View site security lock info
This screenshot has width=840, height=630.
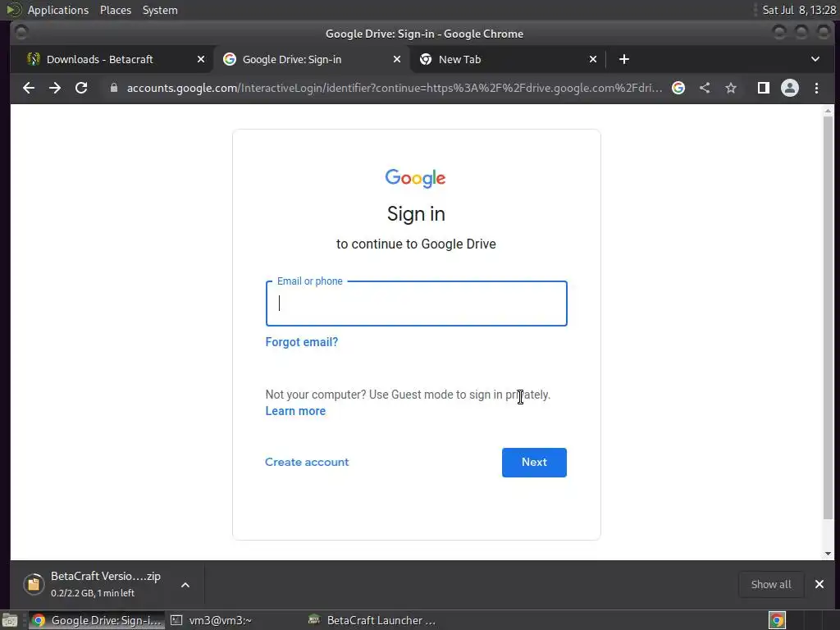[x=113, y=88]
